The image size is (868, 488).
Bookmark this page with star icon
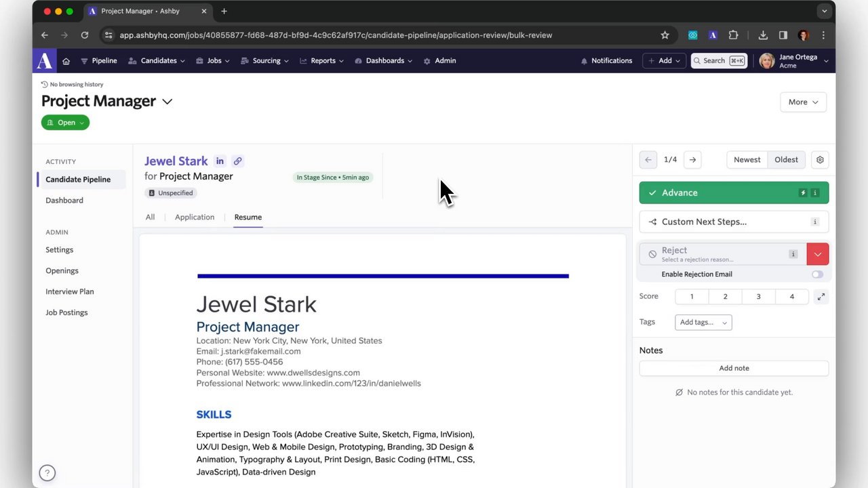click(x=665, y=35)
